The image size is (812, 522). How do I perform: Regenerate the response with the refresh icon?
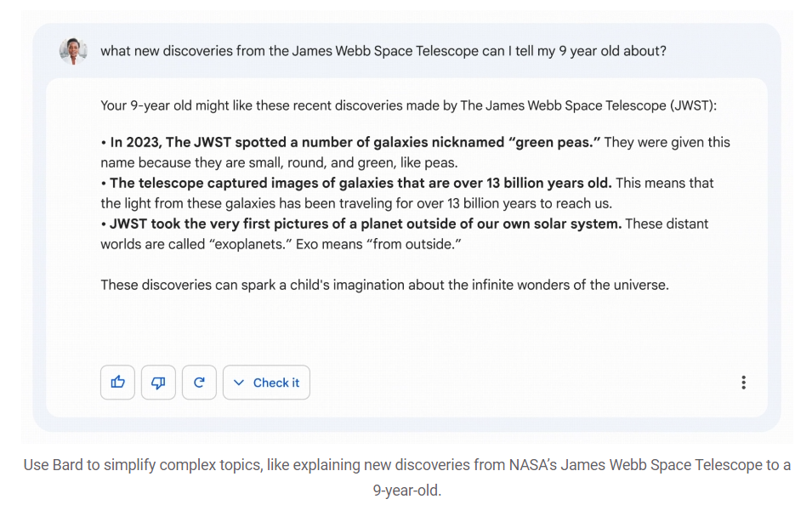pos(199,383)
